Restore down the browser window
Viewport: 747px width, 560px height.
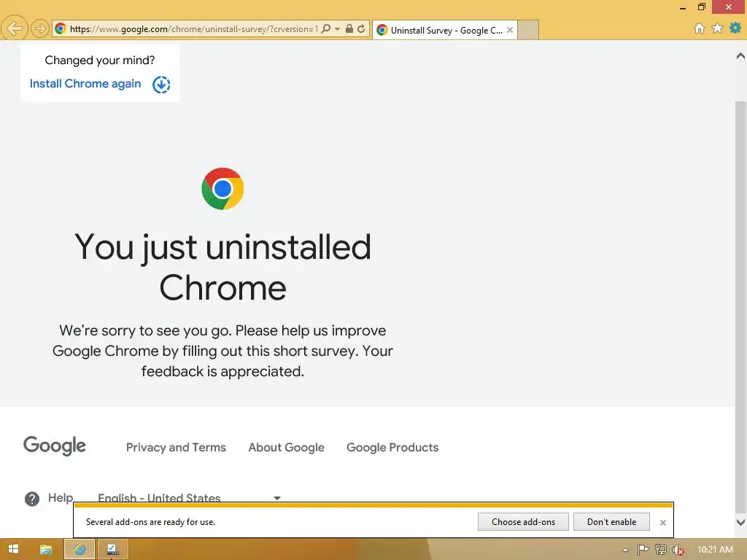pos(701,7)
